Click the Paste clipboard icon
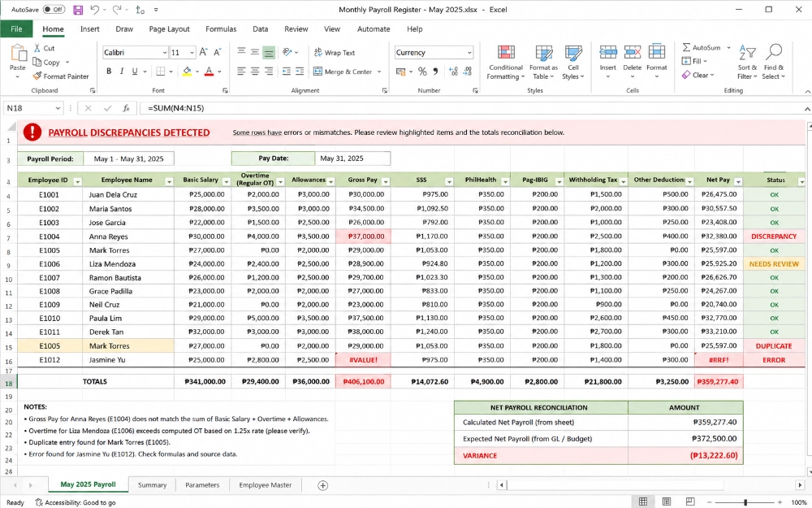Viewport: 812px width, 508px height. (18, 53)
